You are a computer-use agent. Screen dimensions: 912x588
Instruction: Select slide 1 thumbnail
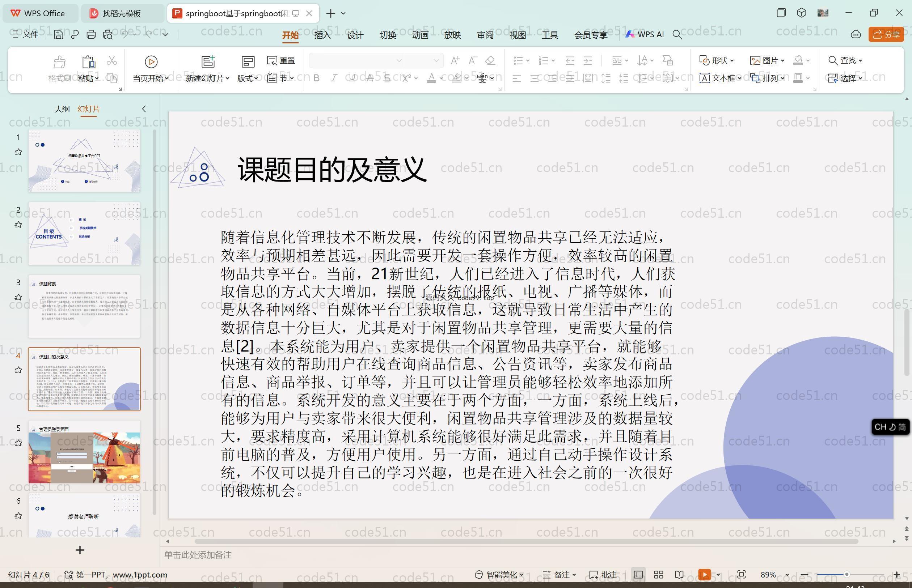(x=84, y=161)
